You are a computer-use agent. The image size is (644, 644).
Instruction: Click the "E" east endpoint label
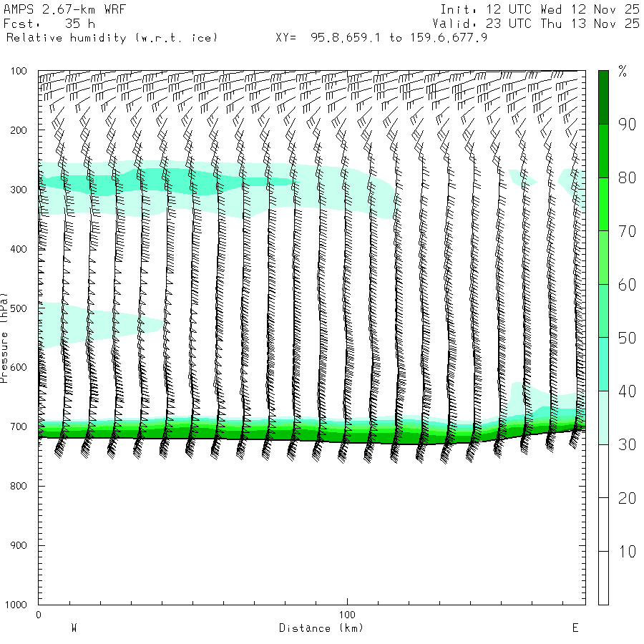point(575,628)
